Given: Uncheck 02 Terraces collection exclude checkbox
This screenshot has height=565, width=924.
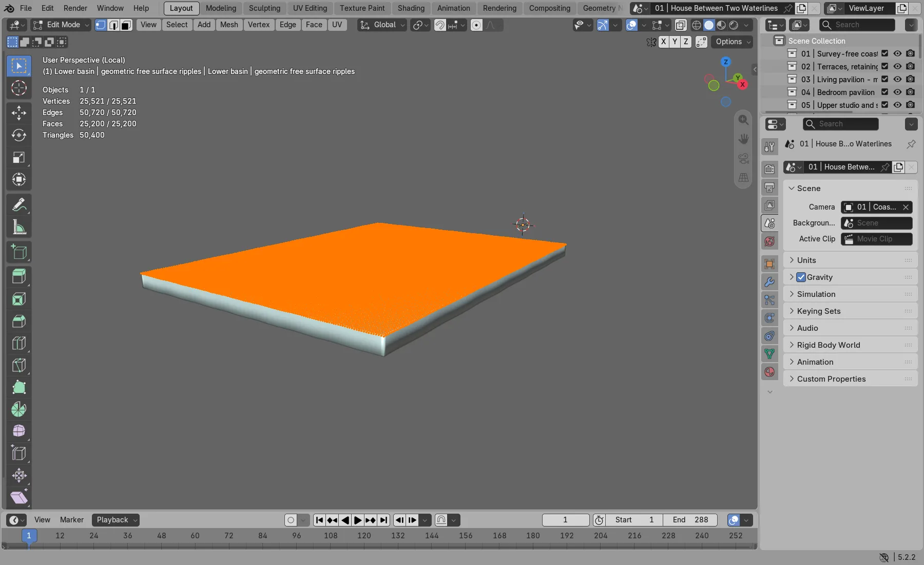Looking at the screenshot, I should pos(884,66).
